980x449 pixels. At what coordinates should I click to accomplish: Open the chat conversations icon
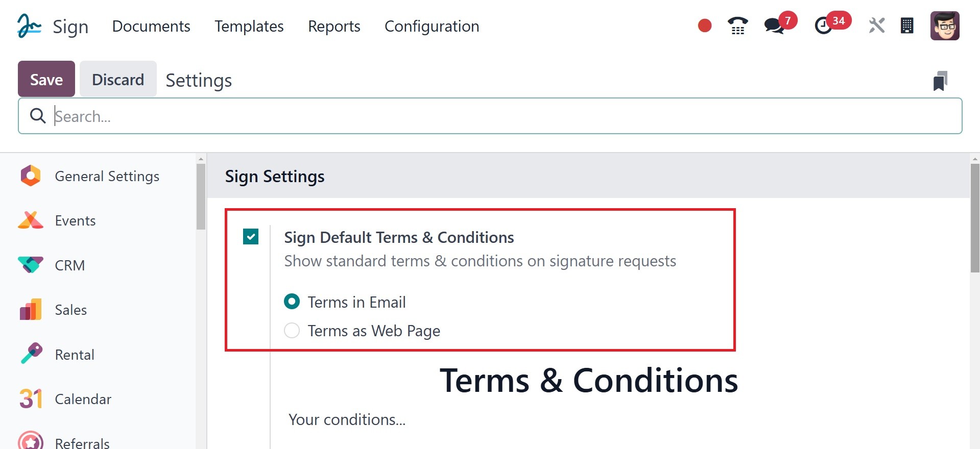pos(774,26)
